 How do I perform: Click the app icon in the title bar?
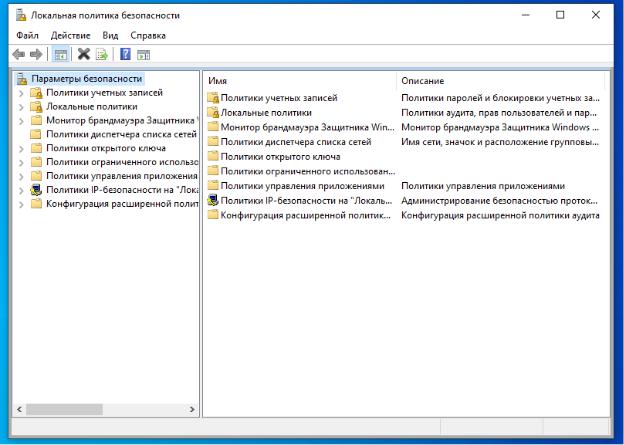[x=21, y=15]
